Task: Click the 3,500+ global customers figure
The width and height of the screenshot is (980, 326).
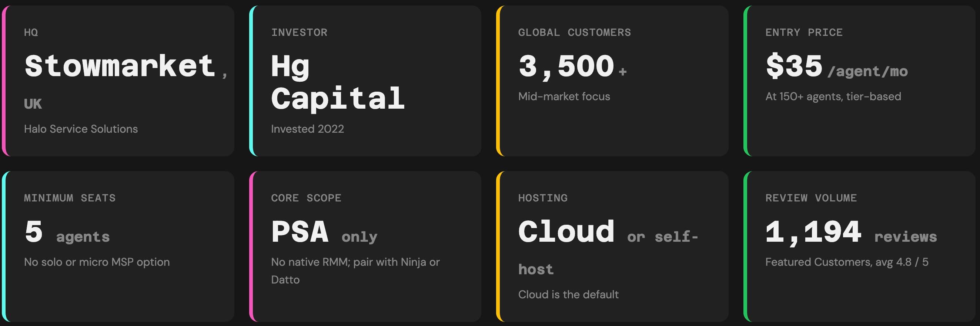Action: coord(572,67)
